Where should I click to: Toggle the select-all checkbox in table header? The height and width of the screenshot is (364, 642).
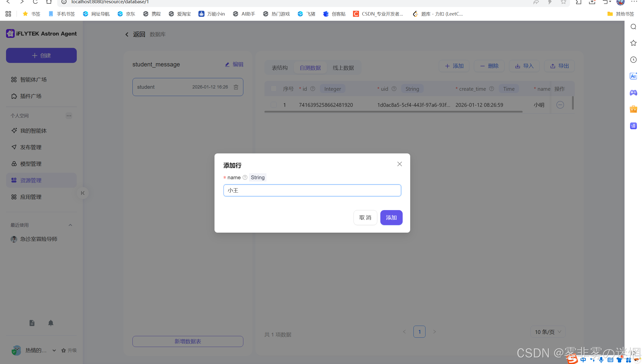point(273,89)
